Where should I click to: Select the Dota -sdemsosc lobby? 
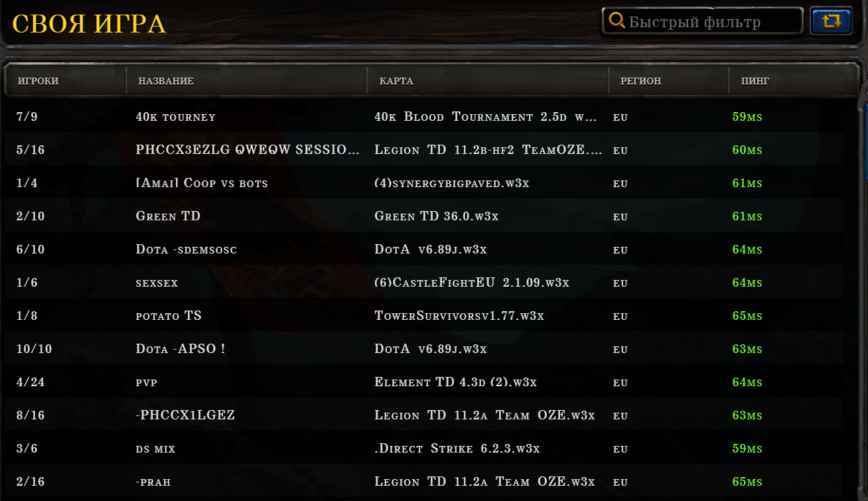click(424, 249)
